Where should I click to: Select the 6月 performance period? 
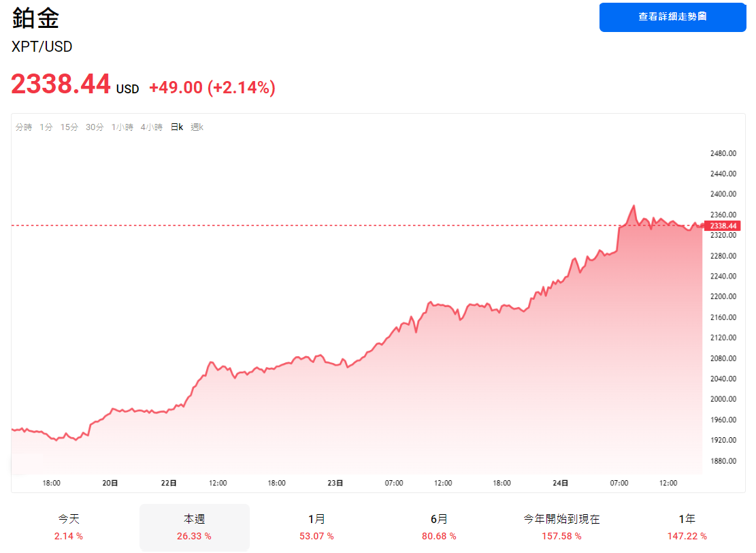point(439,526)
